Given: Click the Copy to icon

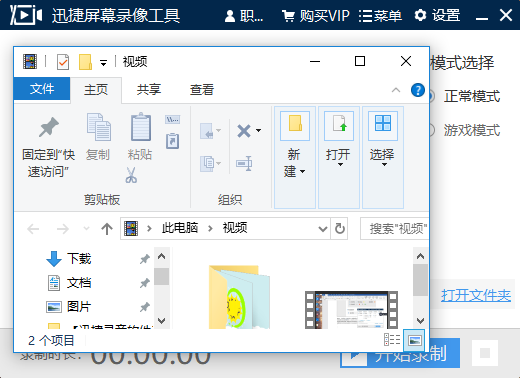Looking at the screenshot, I should [208, 164].
